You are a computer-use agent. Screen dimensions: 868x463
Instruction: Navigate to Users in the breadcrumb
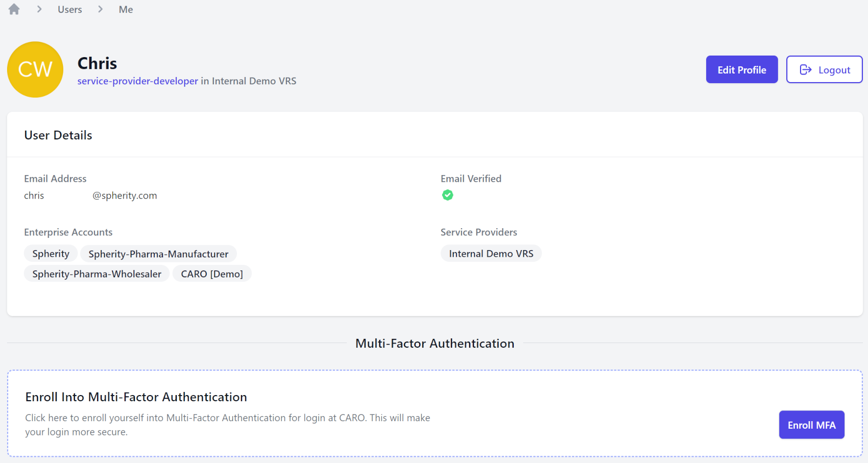point(70,9)
